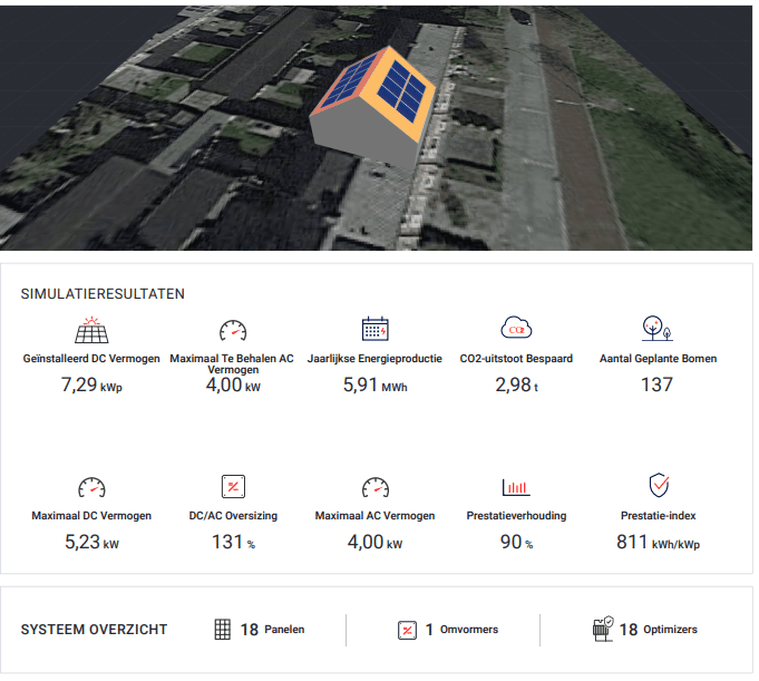Click the 90 % value
Viewport: 759px width, 681px height.
pos(516,542)
